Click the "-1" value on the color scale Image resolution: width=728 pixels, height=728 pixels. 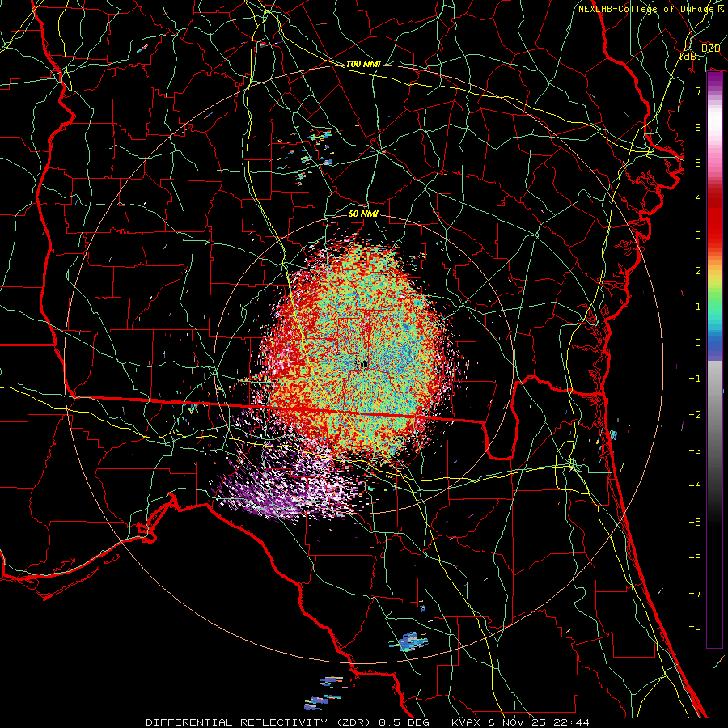coord(695,379)
